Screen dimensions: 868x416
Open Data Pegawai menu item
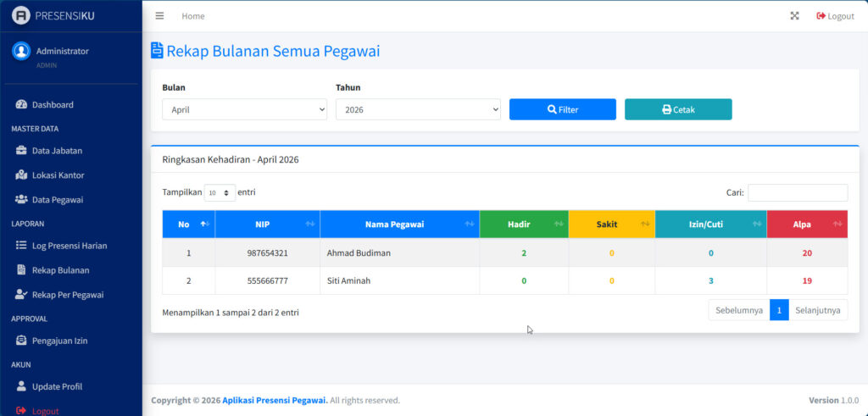[57, 200]
